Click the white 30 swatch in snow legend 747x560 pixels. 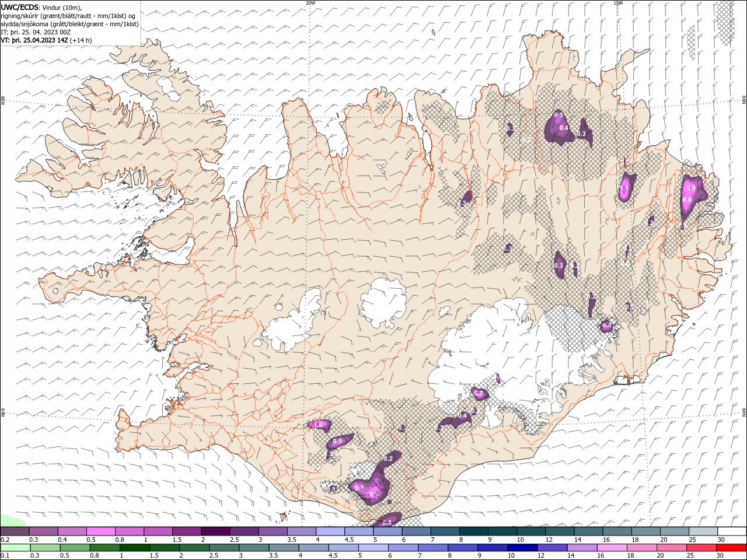point(732,531)
